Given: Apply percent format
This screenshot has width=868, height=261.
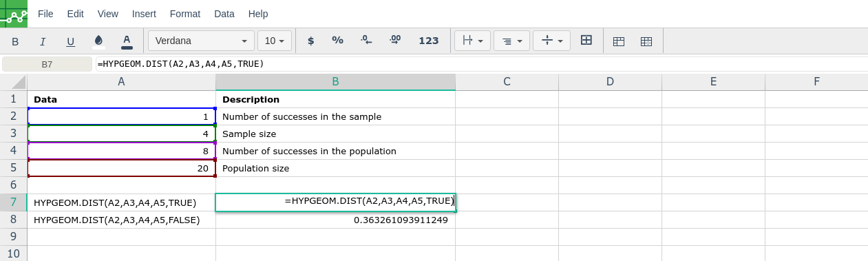Looking at the screenshot, I should tap(337, 41).
